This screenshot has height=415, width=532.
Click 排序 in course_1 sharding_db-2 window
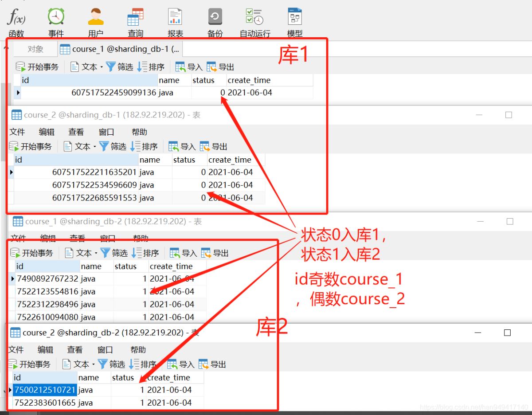145,253
